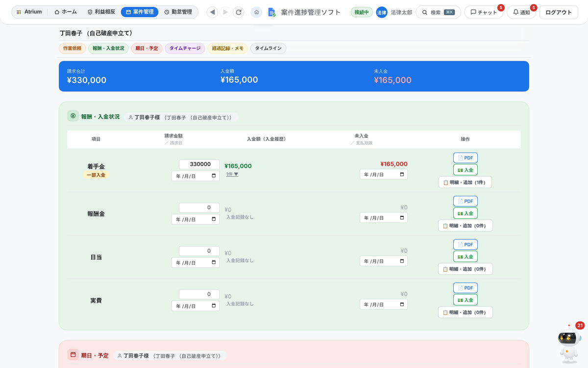Viewport: 588px width, 368px height.
Task: Record 入金 for 実費 row
Action: (465, 300)
